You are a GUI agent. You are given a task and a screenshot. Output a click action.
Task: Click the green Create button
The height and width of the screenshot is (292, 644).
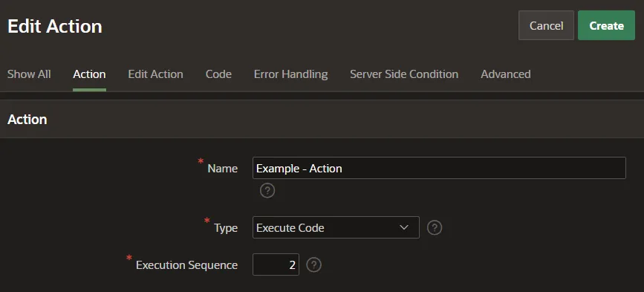point(606,25)
